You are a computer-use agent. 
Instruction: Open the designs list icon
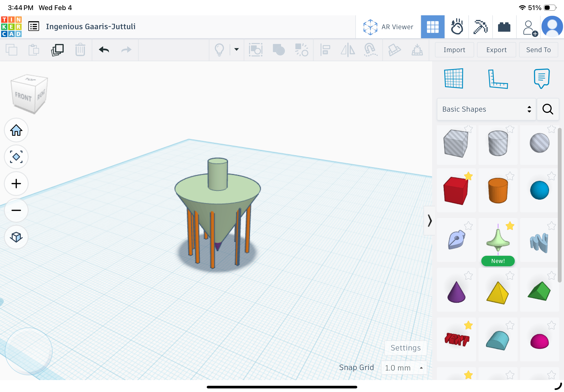coord(34,26)
